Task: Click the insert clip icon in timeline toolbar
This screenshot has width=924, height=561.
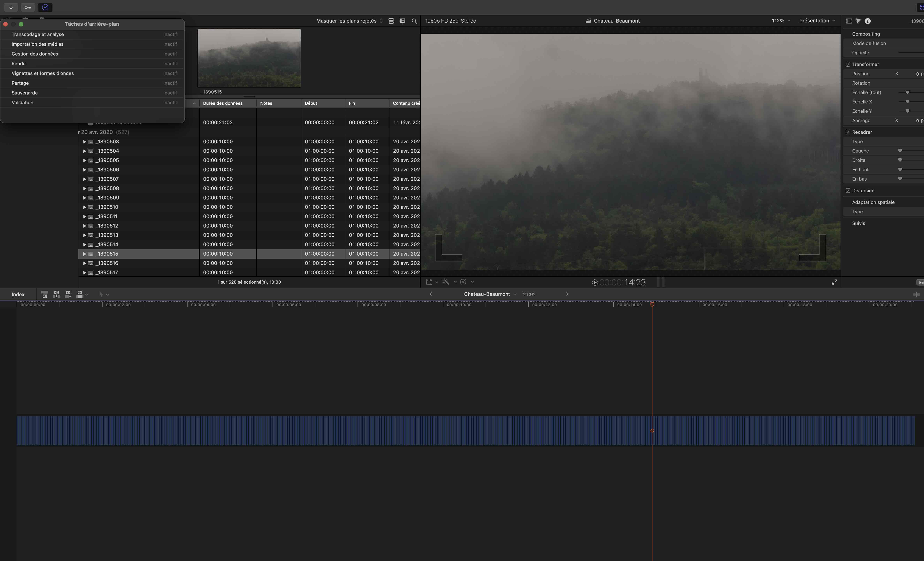Action: [56, 295]
